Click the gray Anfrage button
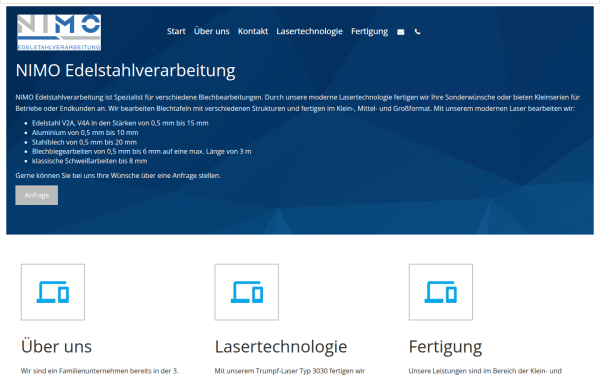The image size is (600, 375). click(37, 195)
